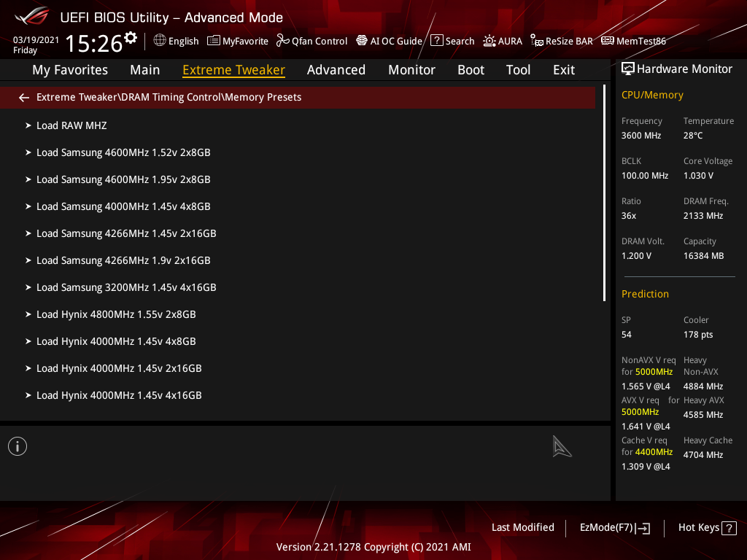This screenshot has width=747, height=560.
Task: Click the preset list scrollbar
Action: pos(604,192)
